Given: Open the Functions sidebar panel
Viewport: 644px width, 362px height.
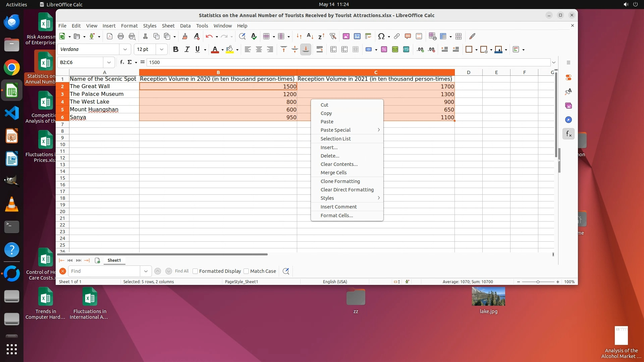Looking at the screenshot, I should [569, 134].
